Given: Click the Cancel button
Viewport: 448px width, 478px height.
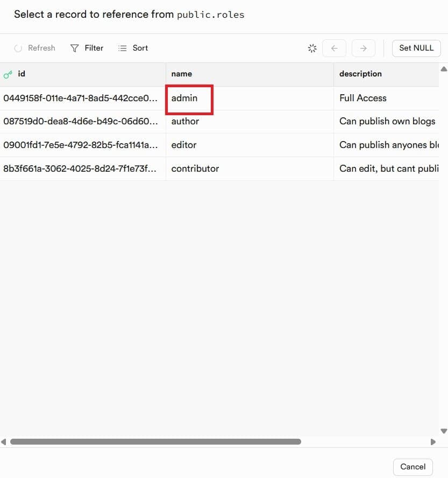Looking at the screenshot, I should [x=413, y=467].
